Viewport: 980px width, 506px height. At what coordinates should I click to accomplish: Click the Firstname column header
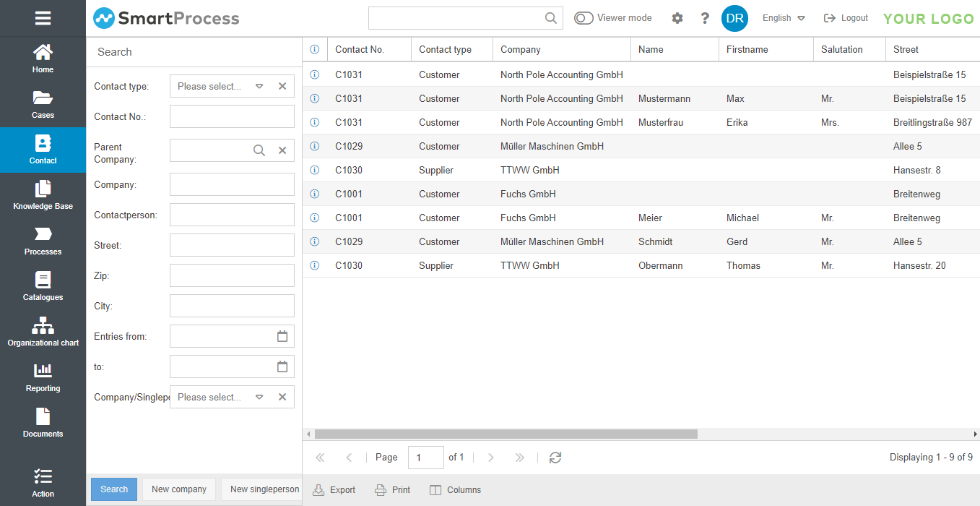coord(766,50)
